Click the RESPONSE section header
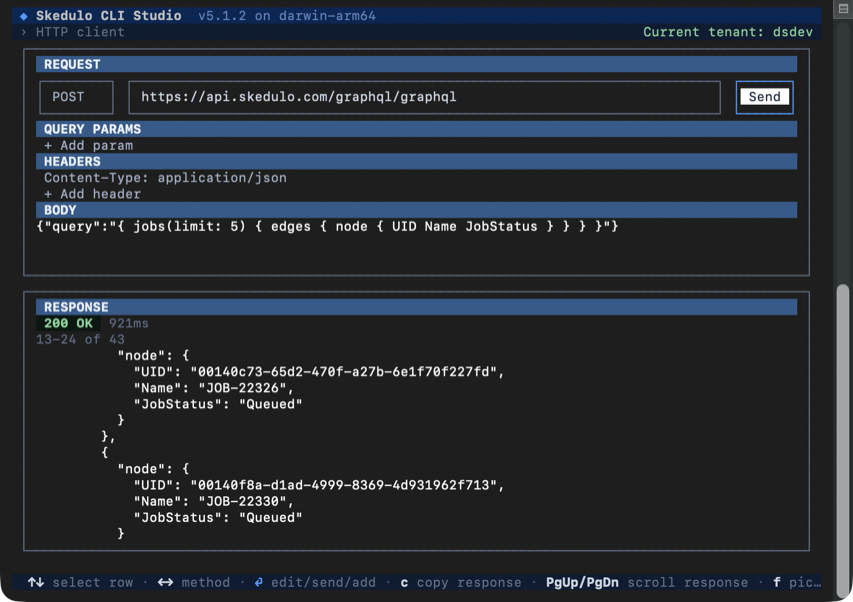 416,307
